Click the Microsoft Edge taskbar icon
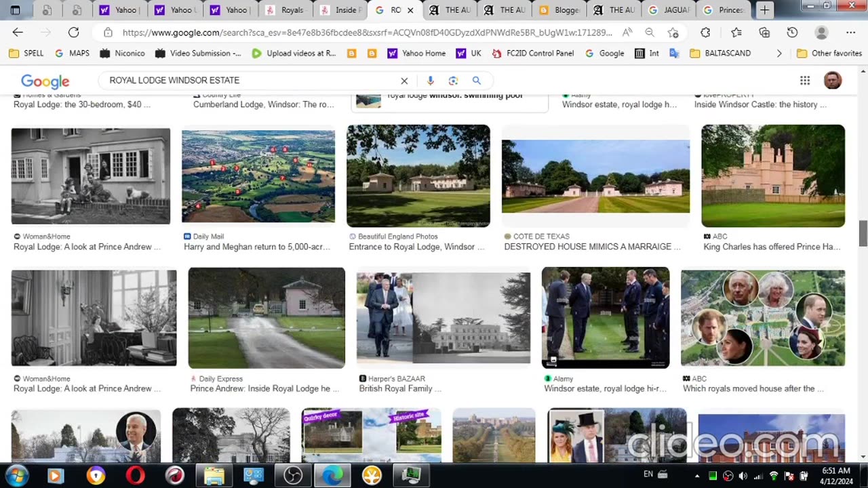The image size is (868, 488). (x=332, y=475)
